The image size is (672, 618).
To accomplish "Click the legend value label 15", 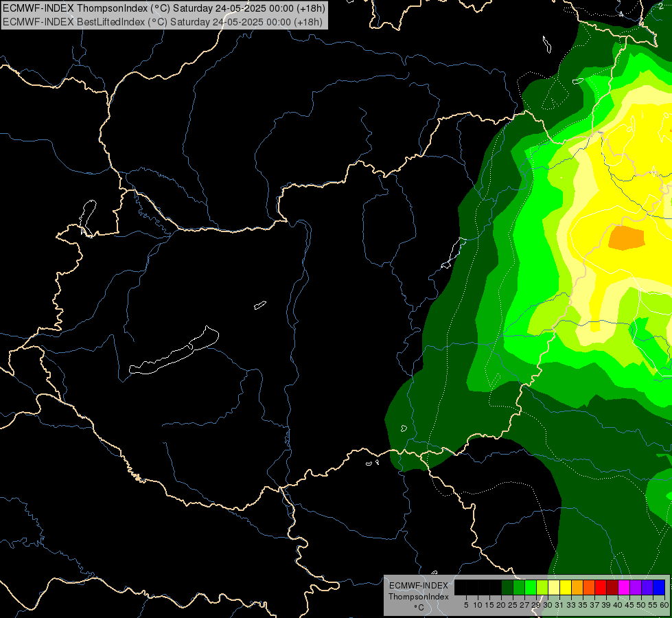I will [489, 605].
